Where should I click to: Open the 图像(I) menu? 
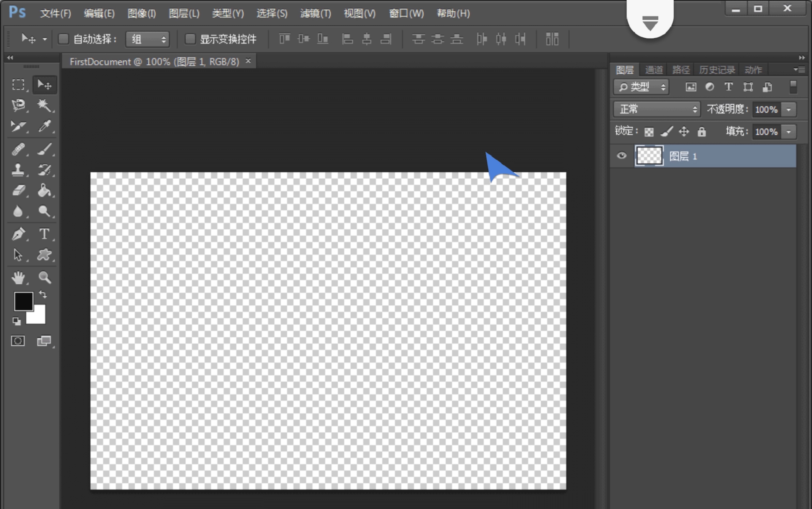click(142, 13)
